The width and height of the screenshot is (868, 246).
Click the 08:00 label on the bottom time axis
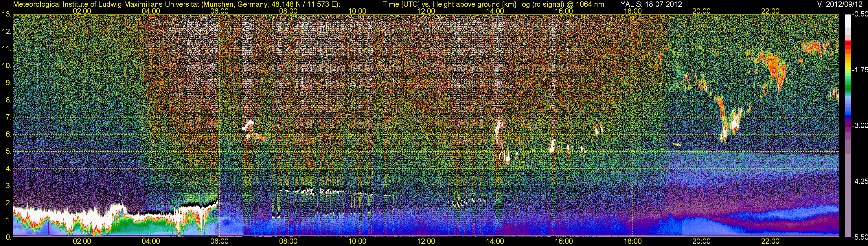click(x=288, y=241)
